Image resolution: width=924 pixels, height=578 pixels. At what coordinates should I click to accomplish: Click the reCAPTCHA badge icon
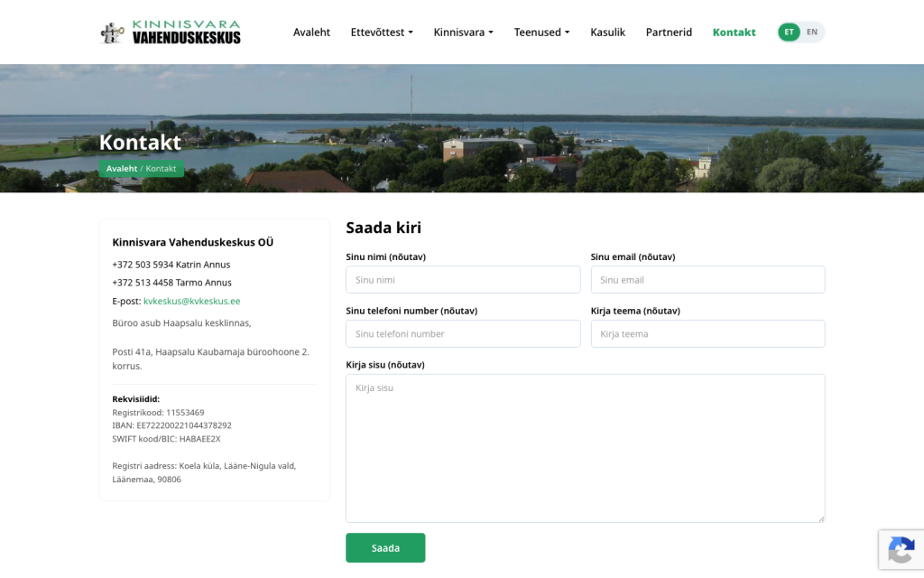pyautogui.click(x=901, y=550)
